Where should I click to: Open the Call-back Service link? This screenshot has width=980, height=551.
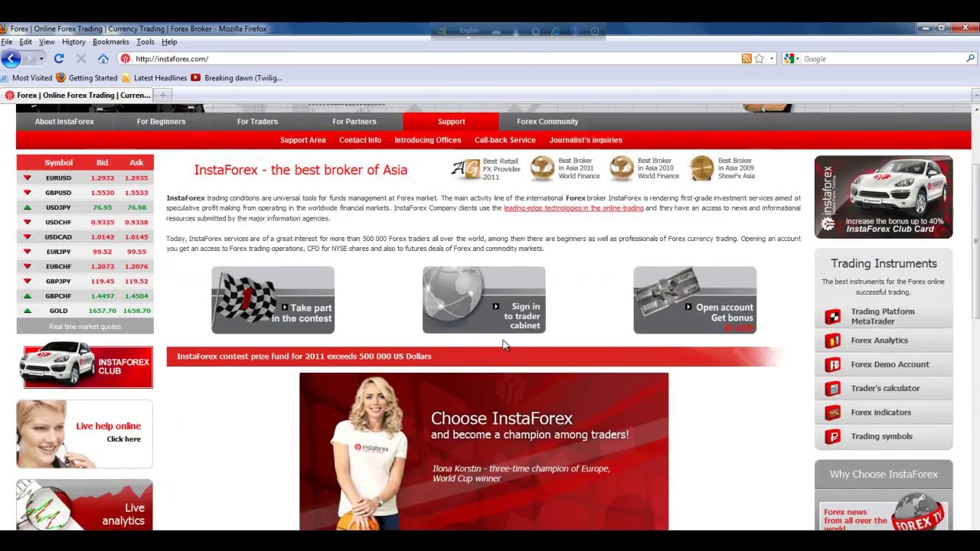click(x=505, y=140)
